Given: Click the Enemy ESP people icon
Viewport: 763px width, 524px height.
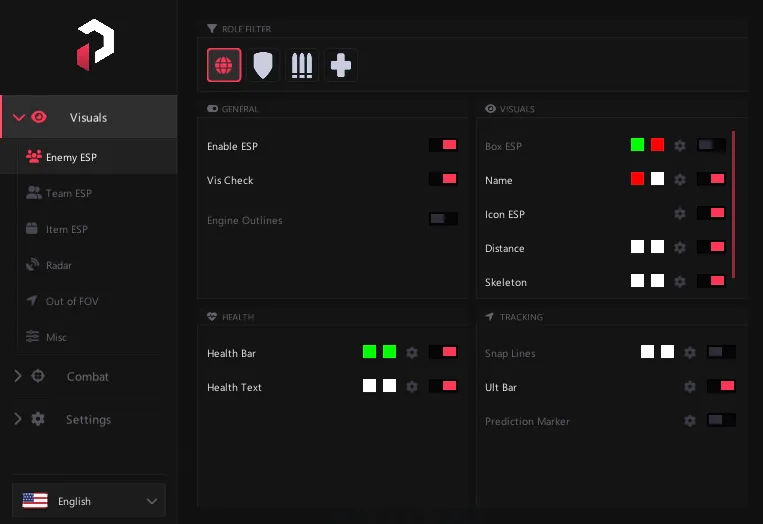Looking at the screenshot, I should pyautogui.click(x=34, y=156).
